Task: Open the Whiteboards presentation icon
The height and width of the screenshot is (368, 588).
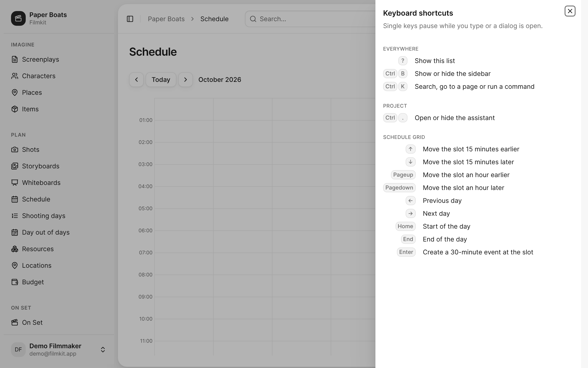Action: point(14,183)
